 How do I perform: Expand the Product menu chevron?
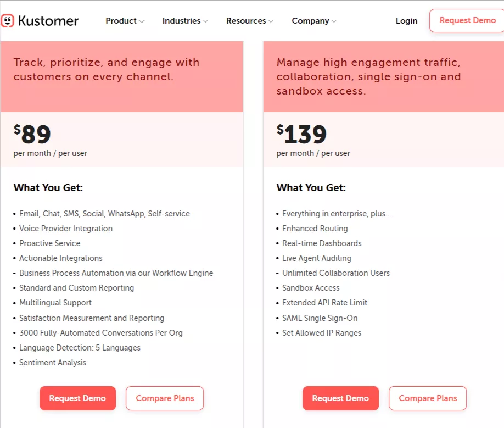(142, 21)
